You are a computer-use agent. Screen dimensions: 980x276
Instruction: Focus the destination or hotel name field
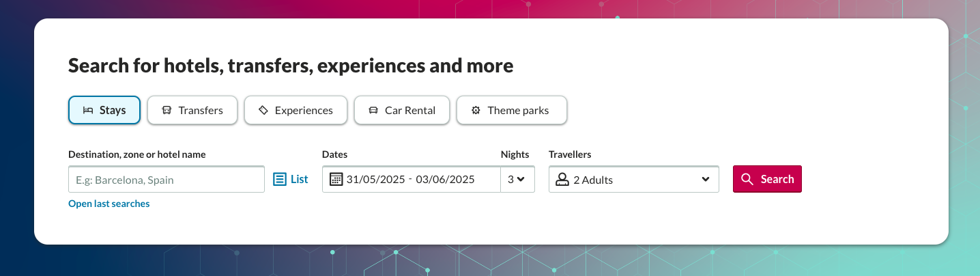coord(166,180)
